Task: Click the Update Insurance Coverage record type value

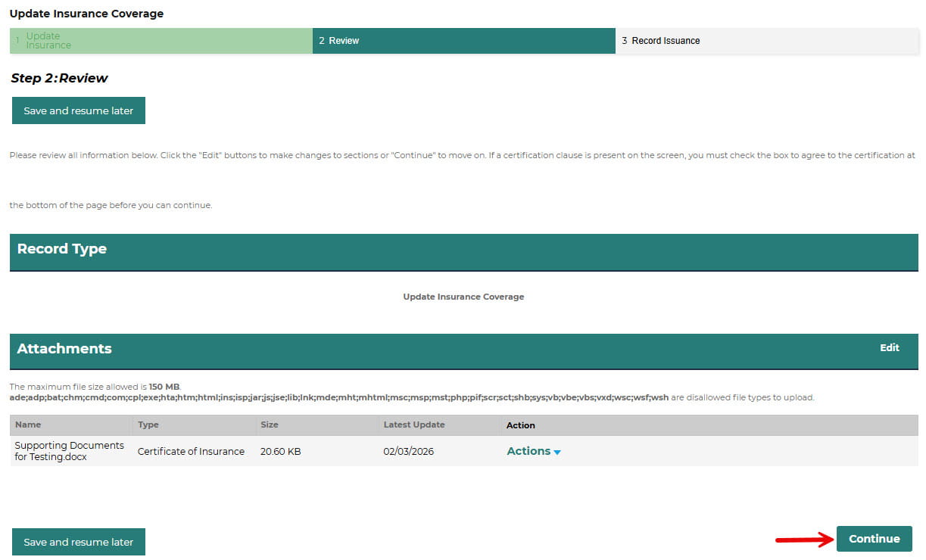Action: (463, 297)
